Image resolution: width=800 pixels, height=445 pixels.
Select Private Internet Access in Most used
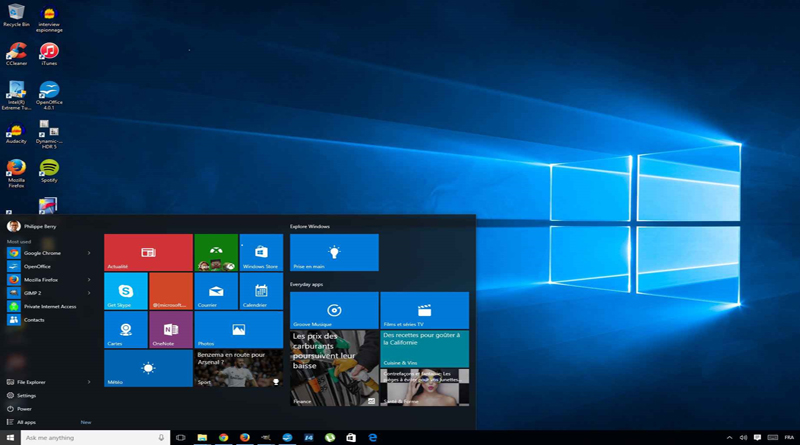(x=49, y=306)
